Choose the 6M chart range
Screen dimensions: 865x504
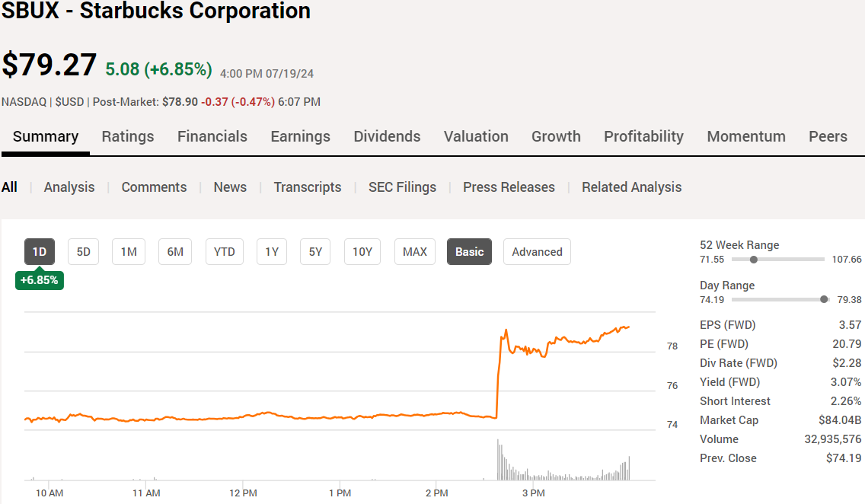coord(175,251)
